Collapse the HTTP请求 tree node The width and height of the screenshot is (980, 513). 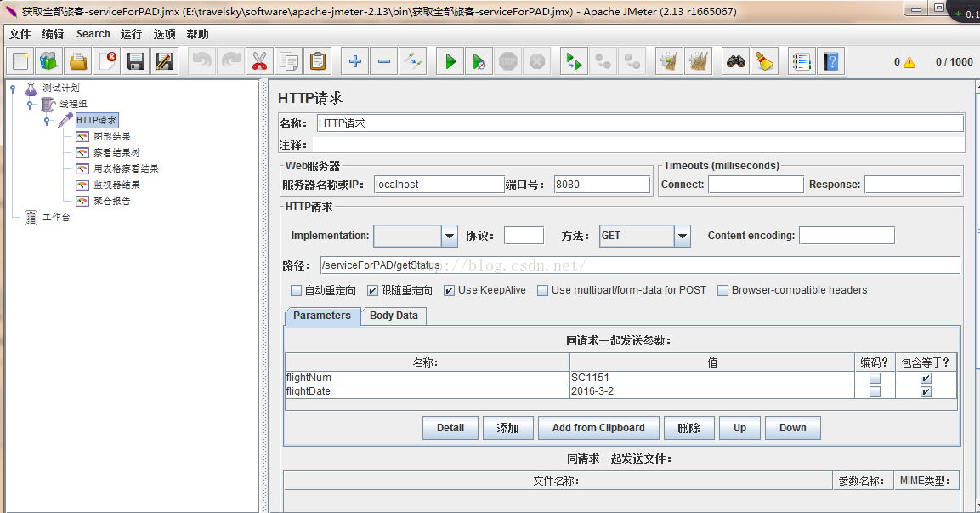point(46,121)
